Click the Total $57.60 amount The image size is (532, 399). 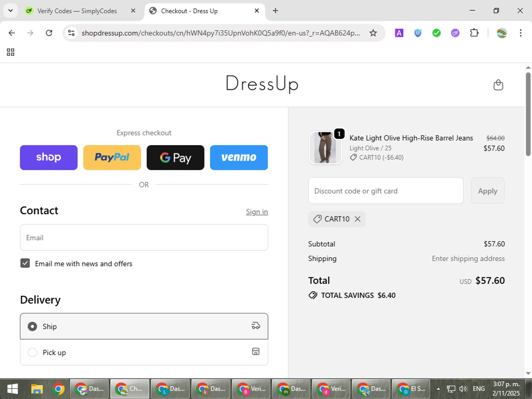490,281
